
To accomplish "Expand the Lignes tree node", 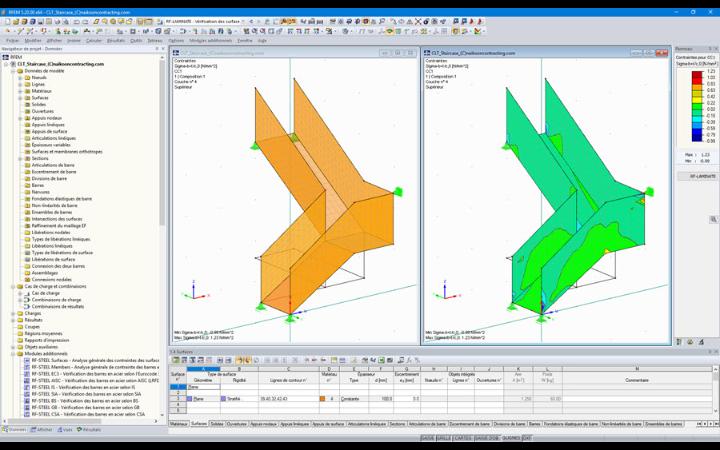I will (20, 84).
